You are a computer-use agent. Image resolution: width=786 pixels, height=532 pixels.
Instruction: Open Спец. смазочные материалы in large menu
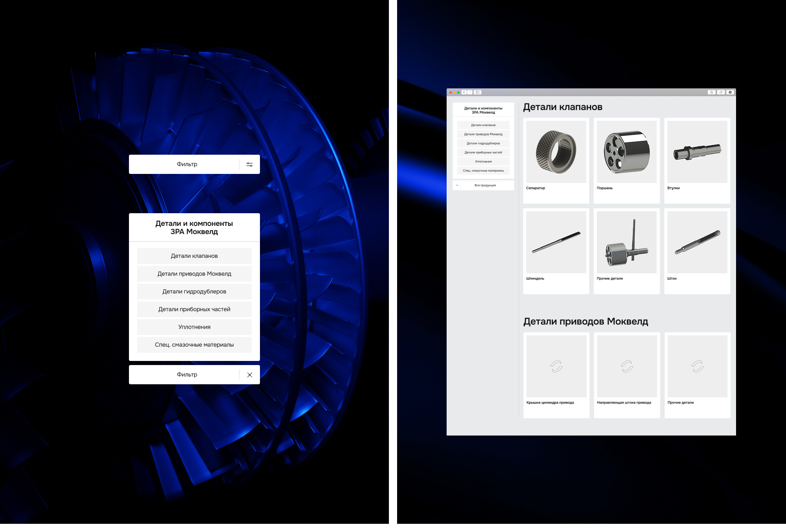(x=194, y=345)
